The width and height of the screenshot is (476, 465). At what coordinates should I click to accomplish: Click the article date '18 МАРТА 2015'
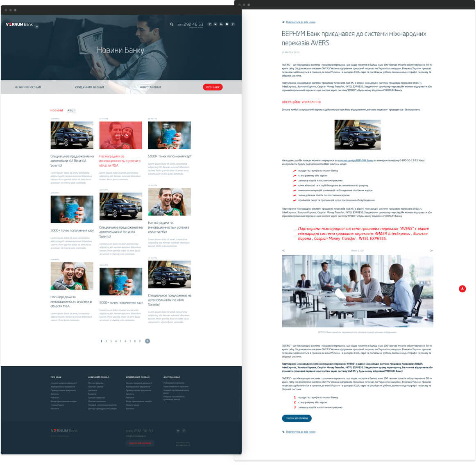point(290,52)
